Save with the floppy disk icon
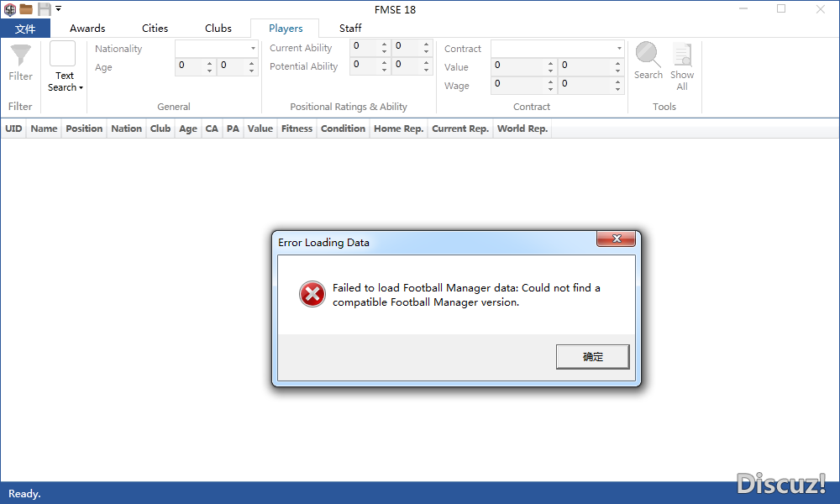Image resolution: width=840 pixels, height=504 pixels. point(44,9)
